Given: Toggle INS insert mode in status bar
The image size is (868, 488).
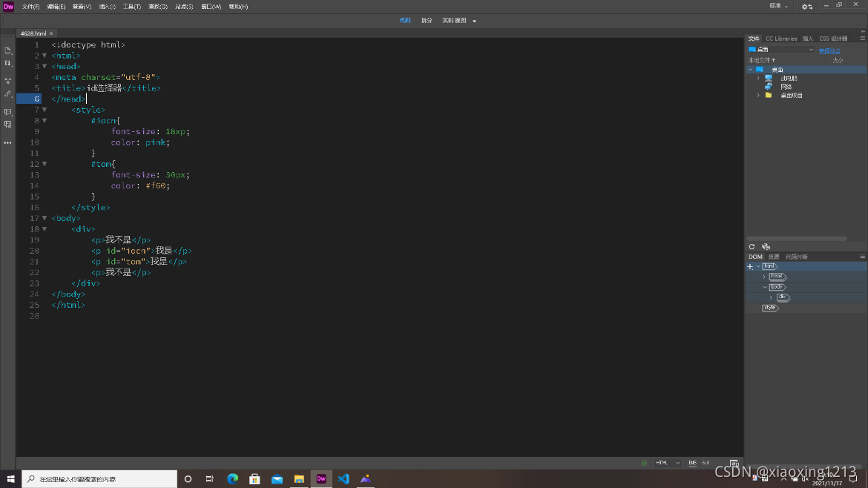Looking at the screenshot, I should [692, 463].
